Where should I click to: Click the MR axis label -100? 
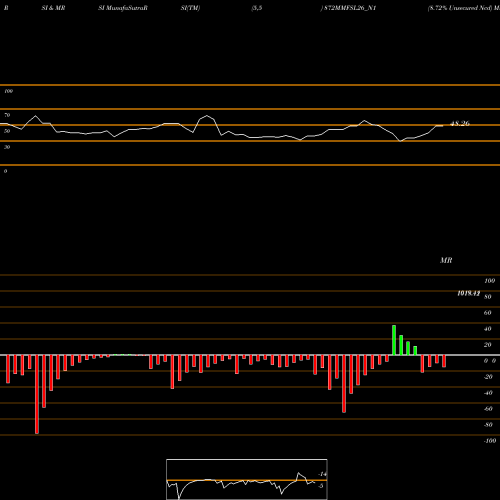(x=489, y=441)
